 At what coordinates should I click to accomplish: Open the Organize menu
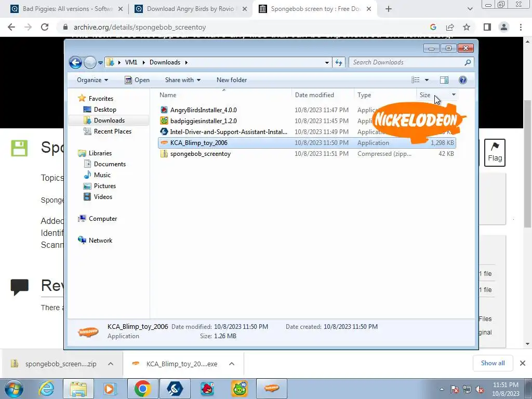click(92, 80)
